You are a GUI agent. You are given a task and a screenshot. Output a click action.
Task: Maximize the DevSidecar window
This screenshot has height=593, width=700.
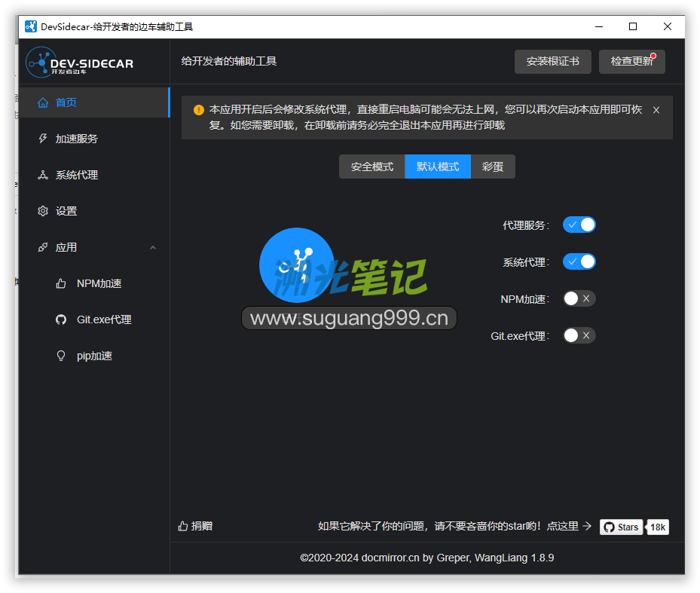[633, 27]
